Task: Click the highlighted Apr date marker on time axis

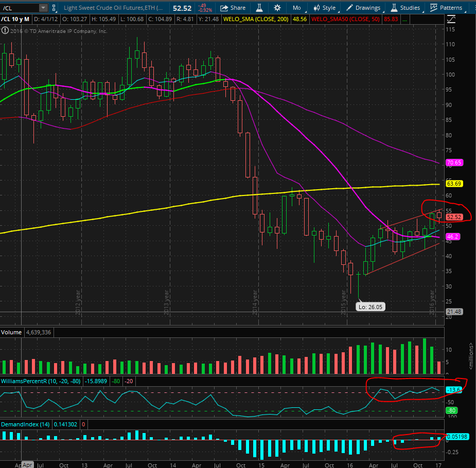Action: (27, 465)
